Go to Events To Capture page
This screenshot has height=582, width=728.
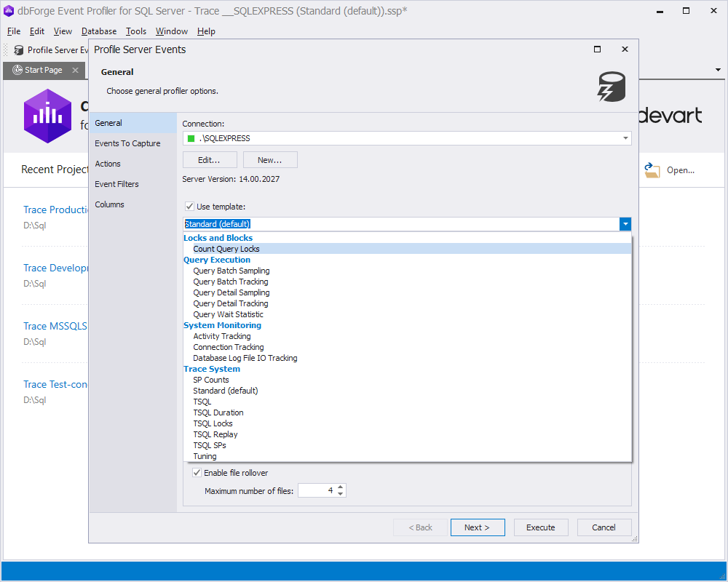[x=132, y=143]
